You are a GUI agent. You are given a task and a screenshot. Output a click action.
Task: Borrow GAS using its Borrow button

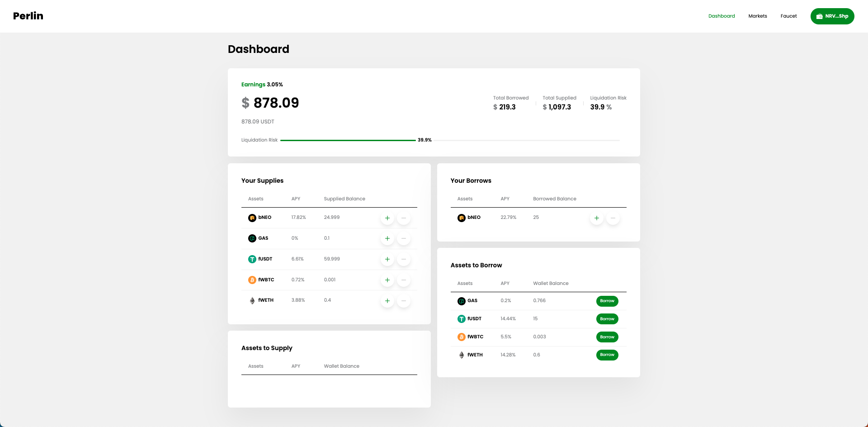pos(607,301)
